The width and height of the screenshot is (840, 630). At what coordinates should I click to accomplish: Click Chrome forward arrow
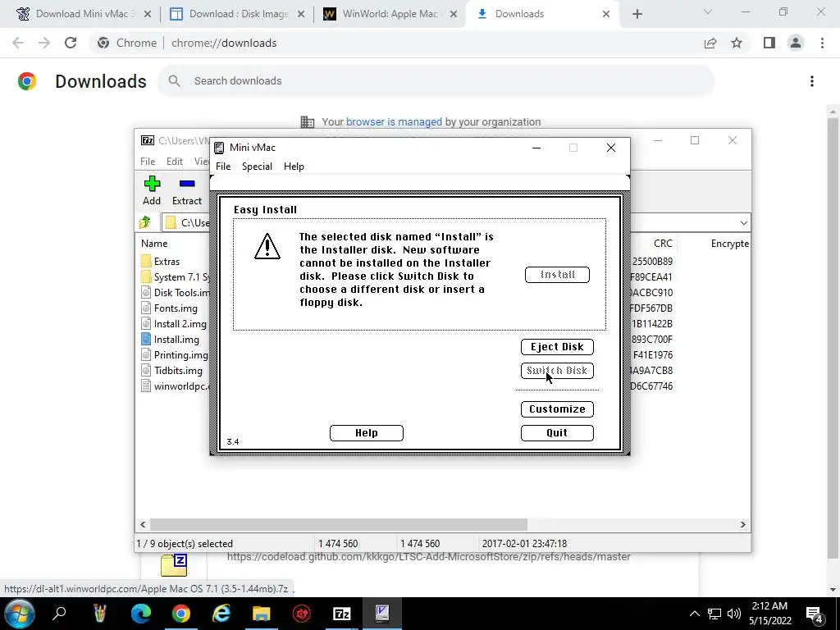click(44, 43)
